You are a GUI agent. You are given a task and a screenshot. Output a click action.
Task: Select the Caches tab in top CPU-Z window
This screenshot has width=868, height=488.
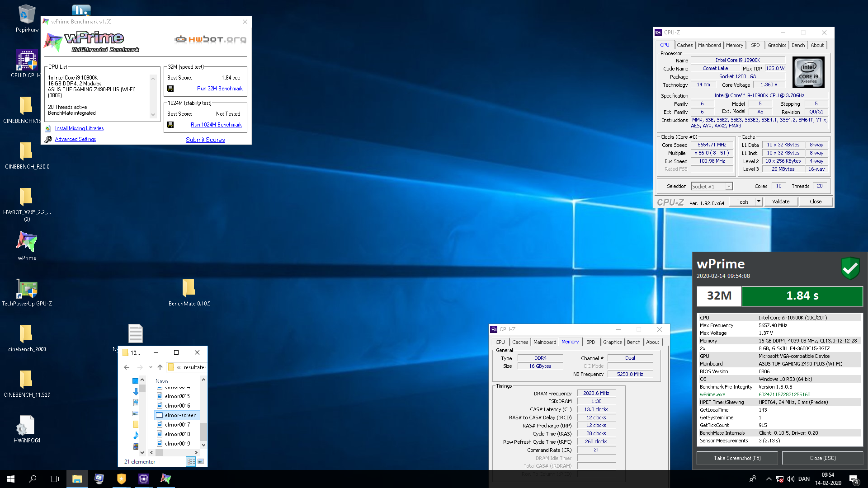coord(684,45)
